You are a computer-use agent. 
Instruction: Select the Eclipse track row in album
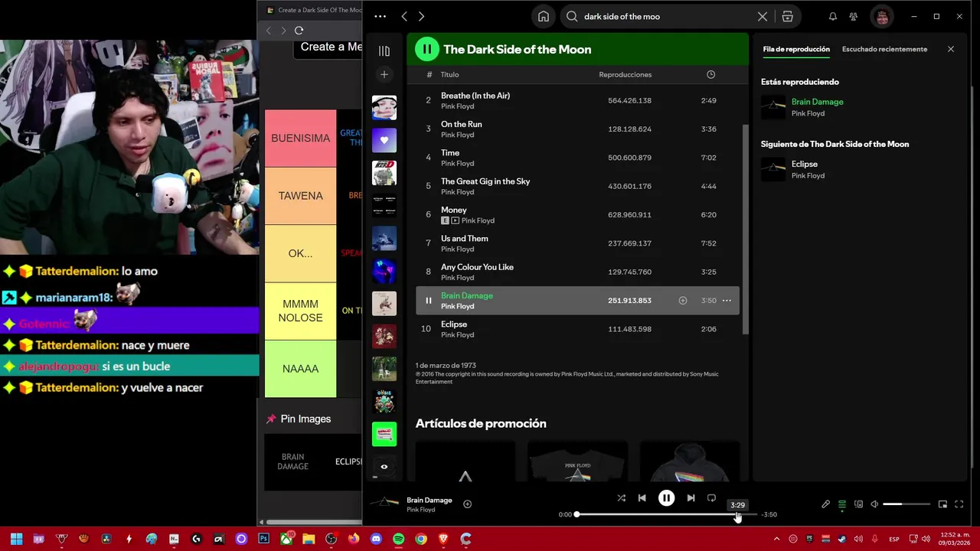(578, 329)
